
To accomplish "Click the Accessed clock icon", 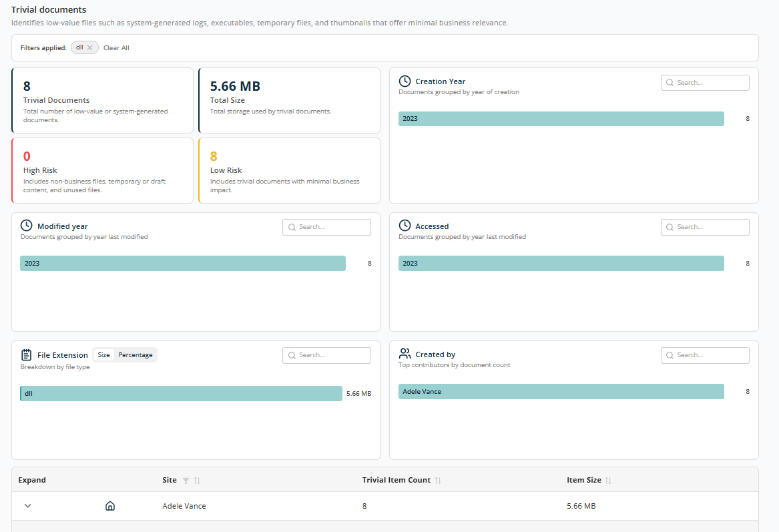I will 405,226.
